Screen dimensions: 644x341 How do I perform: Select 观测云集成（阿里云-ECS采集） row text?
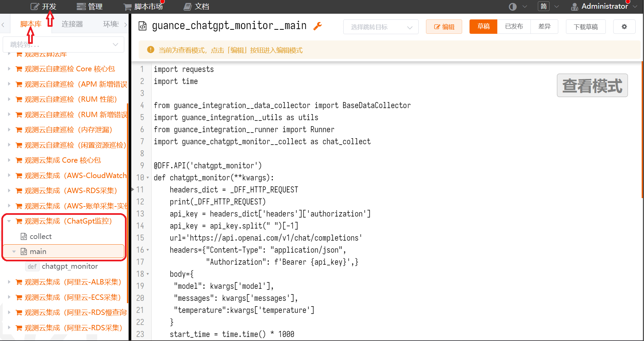(73, 297)
